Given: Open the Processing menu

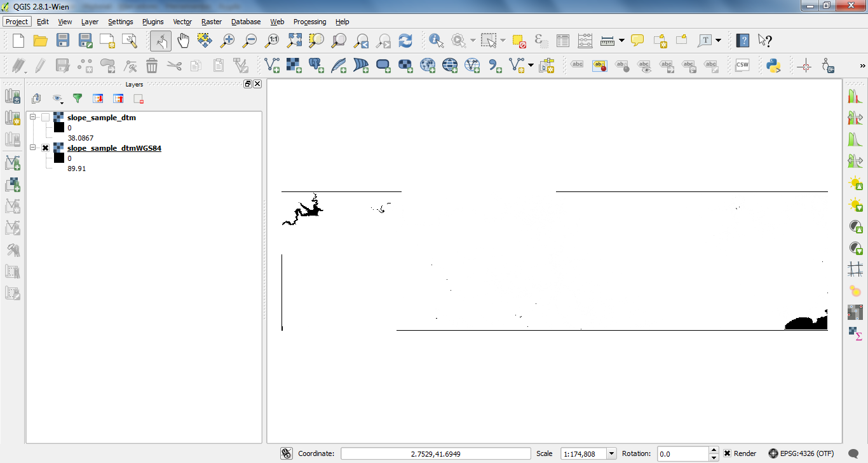Looking at the screenshot, I should point(309,22).
